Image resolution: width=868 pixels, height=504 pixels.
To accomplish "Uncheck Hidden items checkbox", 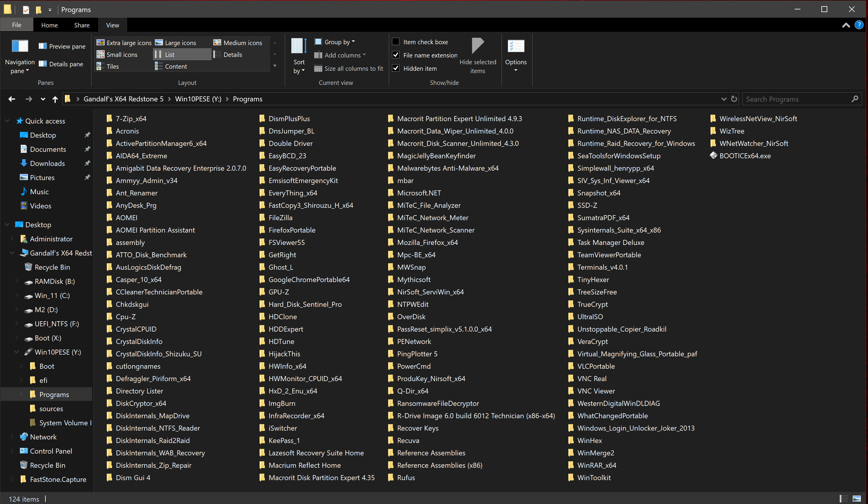I will click(x=396, y=68).
